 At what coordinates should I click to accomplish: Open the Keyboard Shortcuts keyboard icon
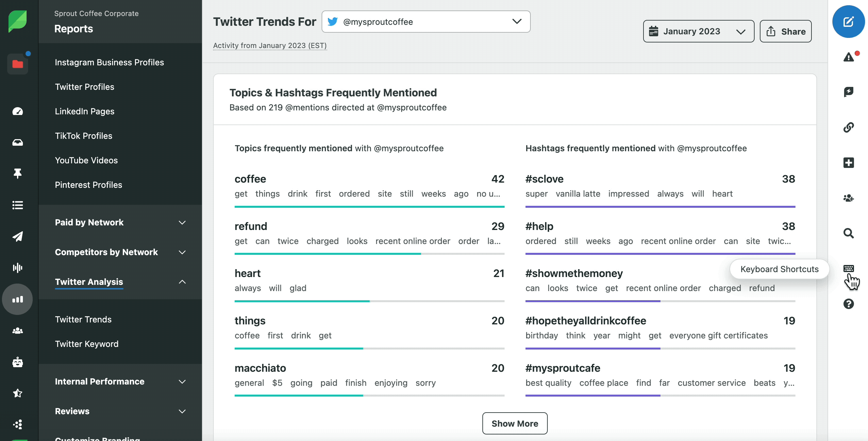848,269
